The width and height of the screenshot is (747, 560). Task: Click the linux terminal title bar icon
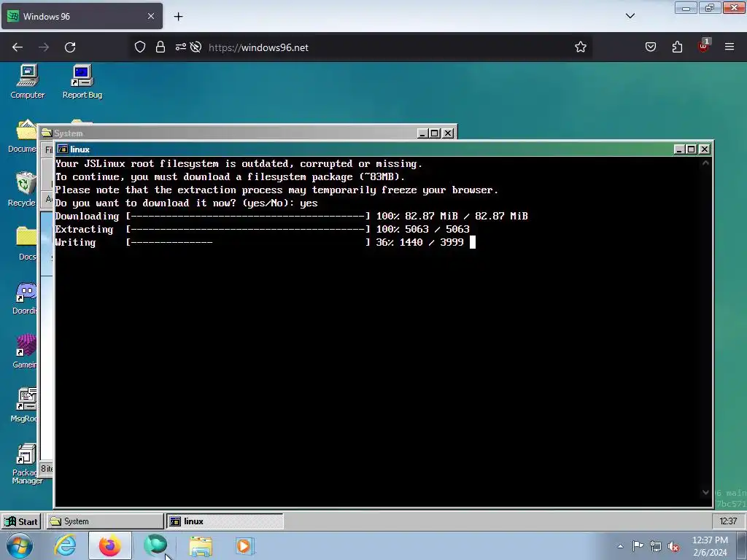point(63,149)
